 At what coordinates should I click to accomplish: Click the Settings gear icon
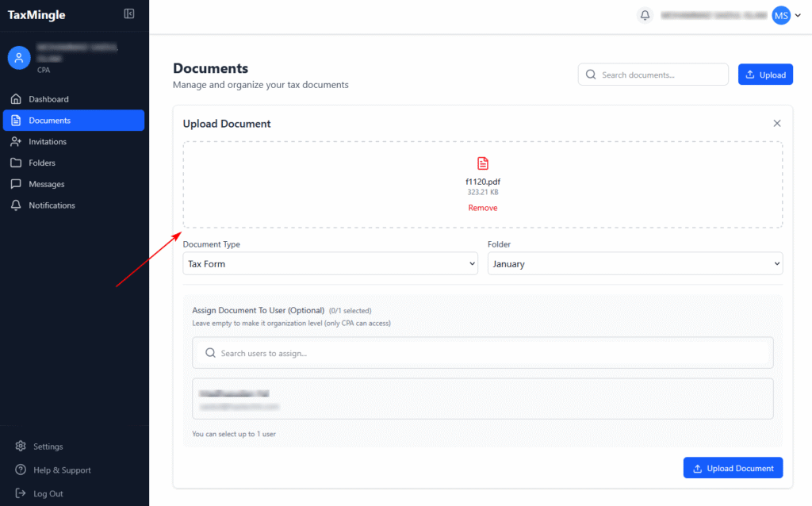click(x=21, y=447)
